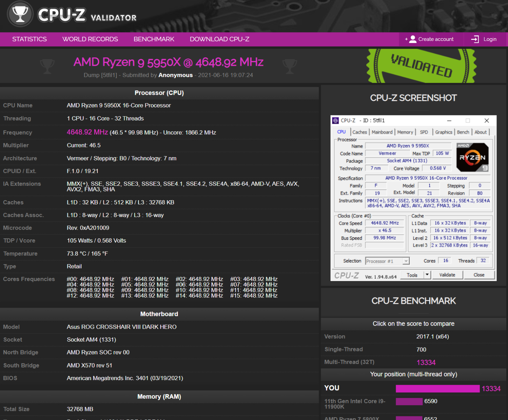
Task: Switch to the Caches tab
Action: tap(360, 132)
